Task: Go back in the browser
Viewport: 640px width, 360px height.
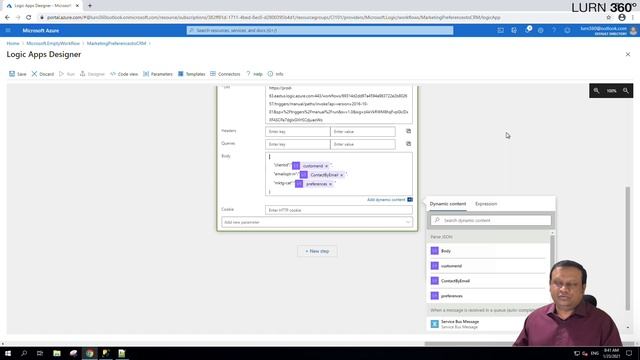Action: tap(7, 18)
